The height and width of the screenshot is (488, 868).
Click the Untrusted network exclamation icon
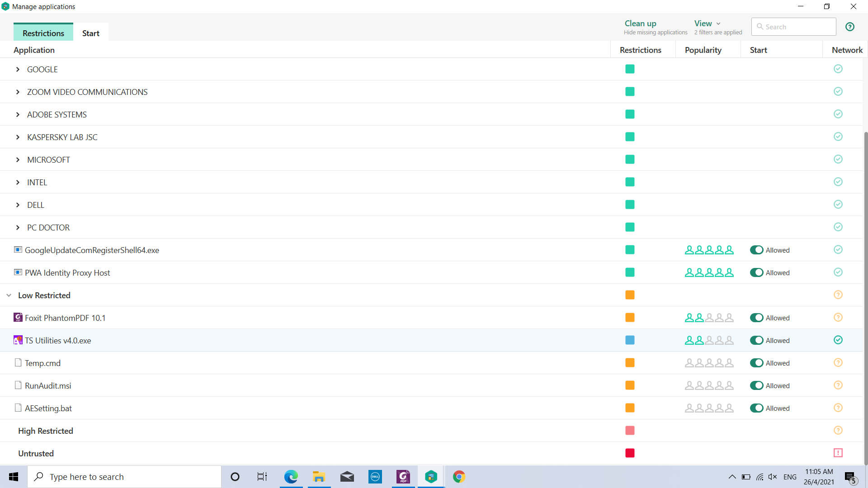[838, 453]
